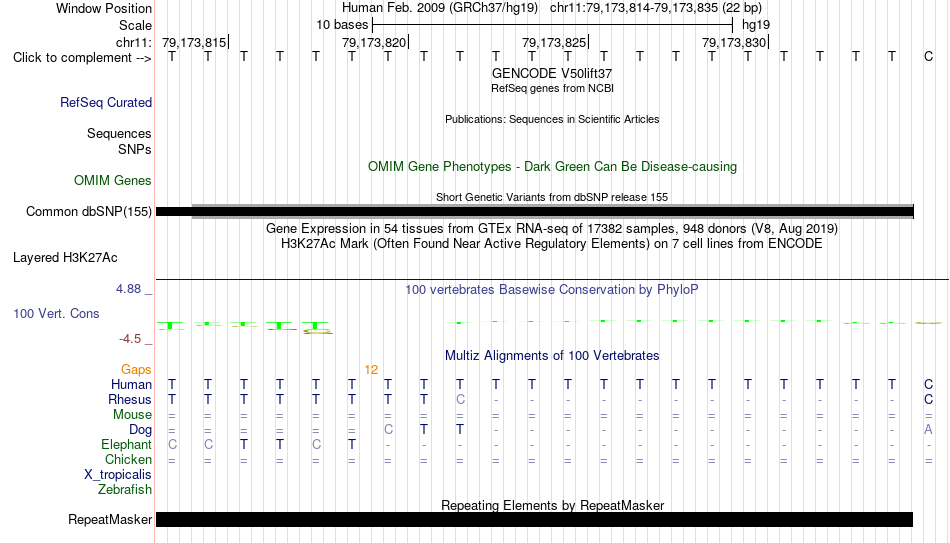
Task: Click the Common dbSNP(155) track label
Action: point(89,212)
